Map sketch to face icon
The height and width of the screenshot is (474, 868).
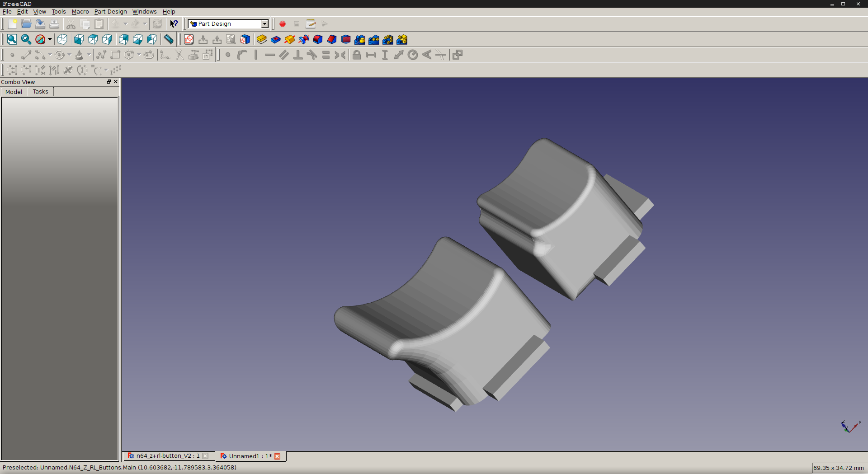pyautogui.click(x=245, y=40)
